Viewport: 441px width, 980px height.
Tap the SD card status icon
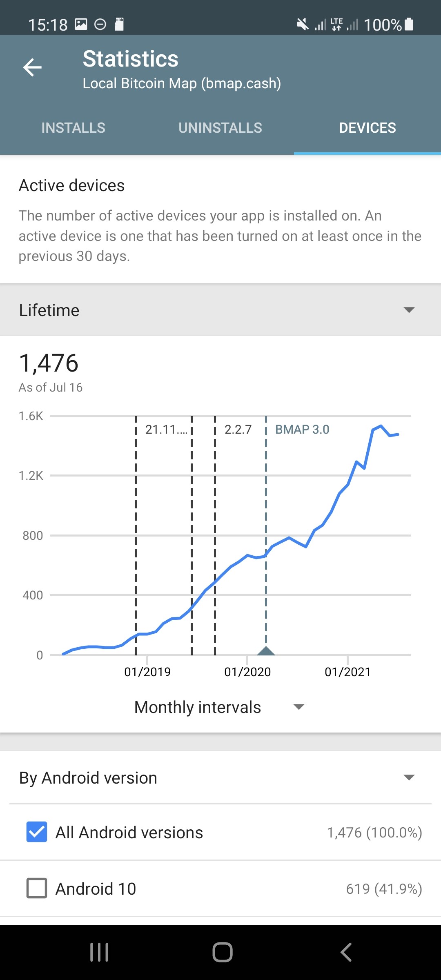[119, 24]
